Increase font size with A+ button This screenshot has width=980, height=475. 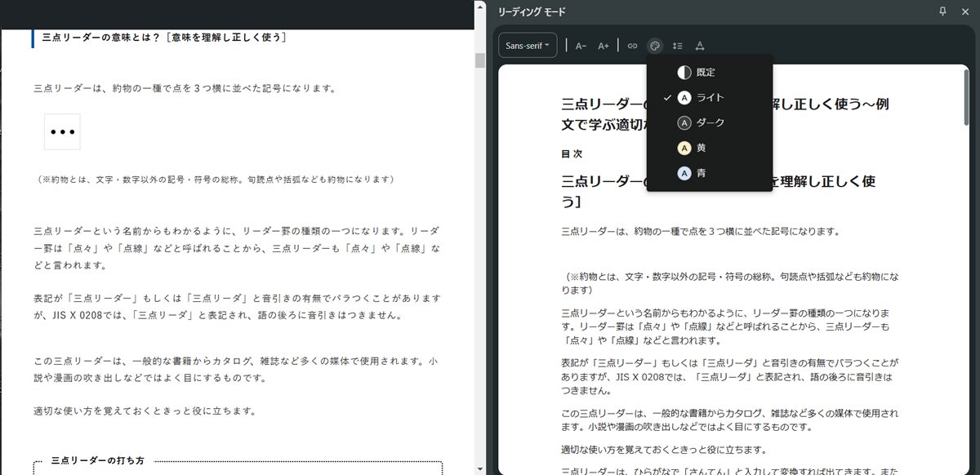click(604, 46)
